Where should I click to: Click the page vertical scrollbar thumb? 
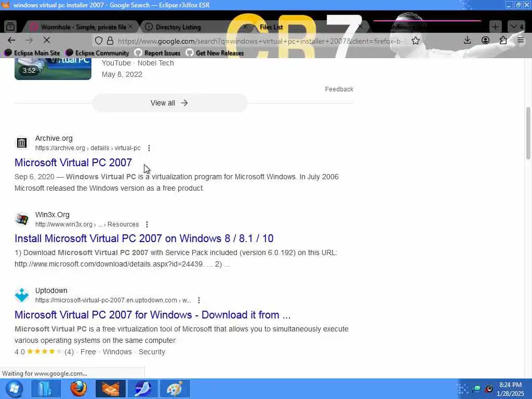tap(528, 133)
